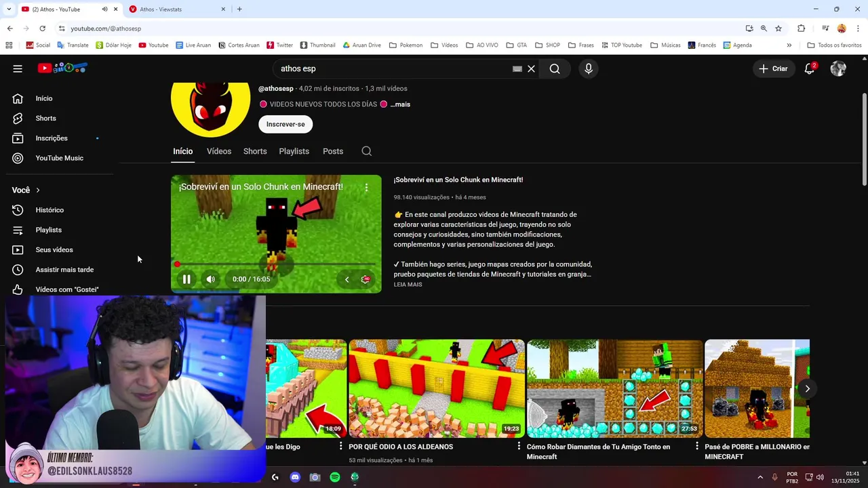Open Spotify from the taskbar
Image resolution: width=868 pixels, height=488 pixels.
point(335,477)
